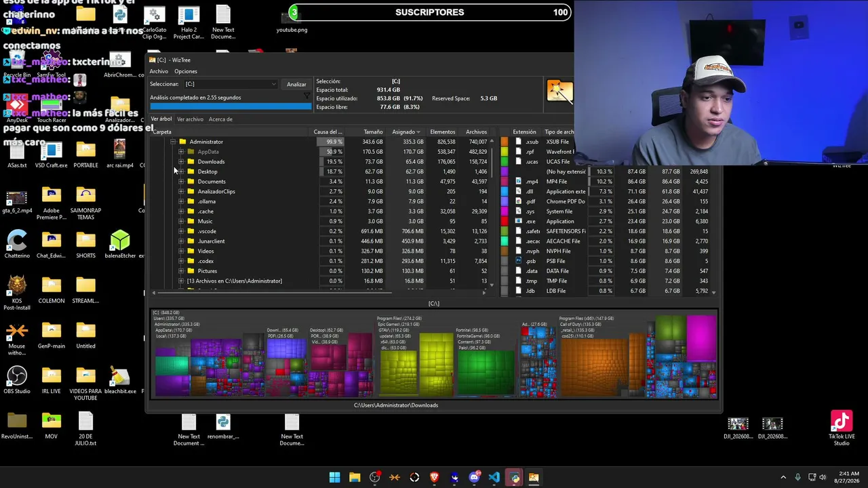Sort by the Asignado column header

tap(406, 131)
